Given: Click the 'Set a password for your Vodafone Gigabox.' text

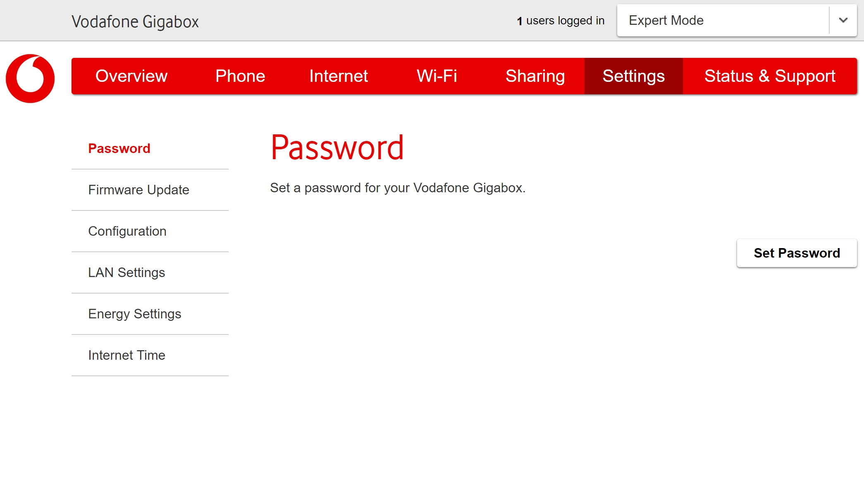Looking at the screenshot, I should pos(398,188).
